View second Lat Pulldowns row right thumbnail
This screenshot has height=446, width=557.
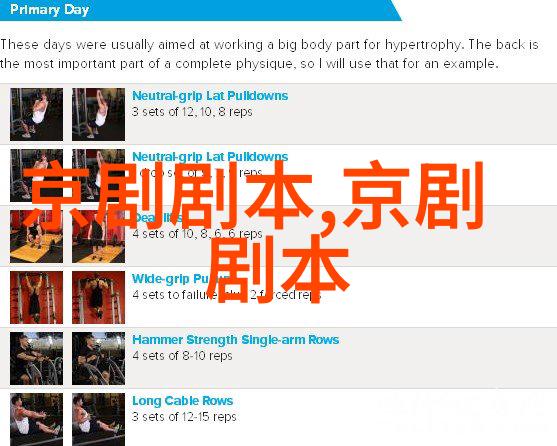[x=98, y=175]
